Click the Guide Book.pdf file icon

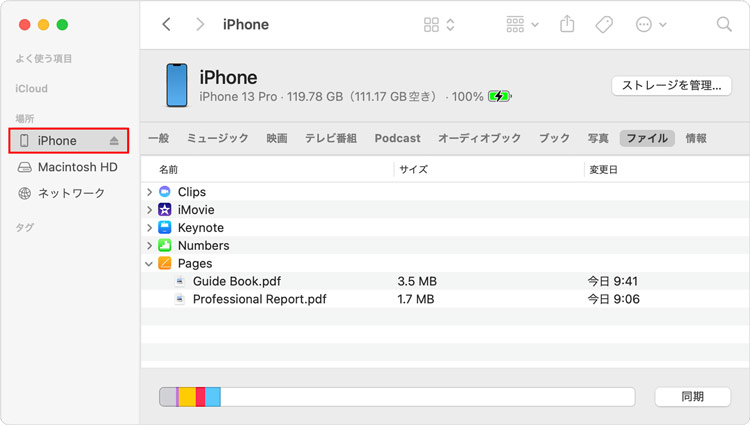[x=180, y=281]
